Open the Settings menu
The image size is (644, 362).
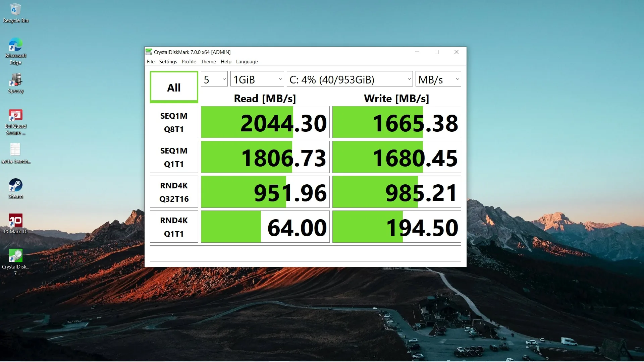pos(168,62)
